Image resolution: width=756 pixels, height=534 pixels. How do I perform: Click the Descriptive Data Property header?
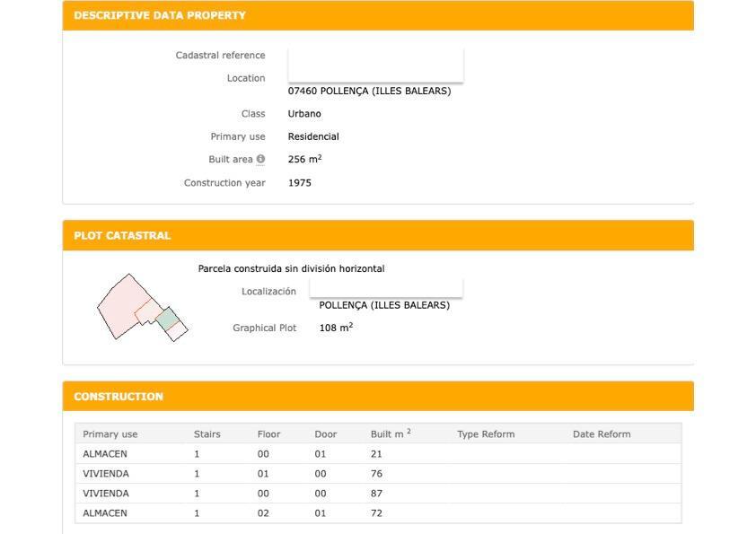[x=160, y=15]
